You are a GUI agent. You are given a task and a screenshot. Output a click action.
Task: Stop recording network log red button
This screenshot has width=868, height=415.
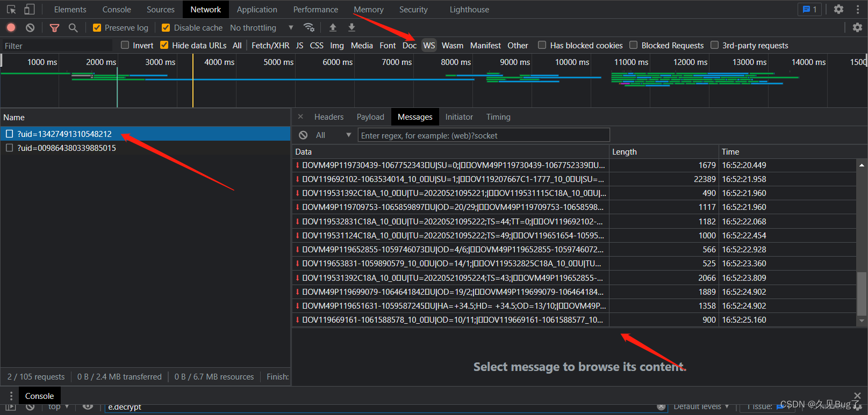(x=11, y=27)
